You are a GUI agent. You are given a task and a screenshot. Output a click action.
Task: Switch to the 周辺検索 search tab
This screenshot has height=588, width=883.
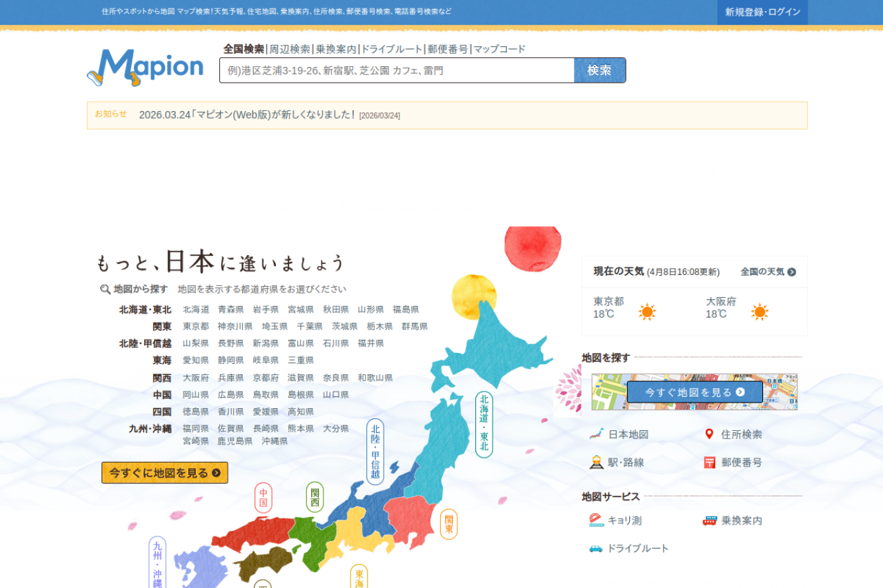coord(290,49)
